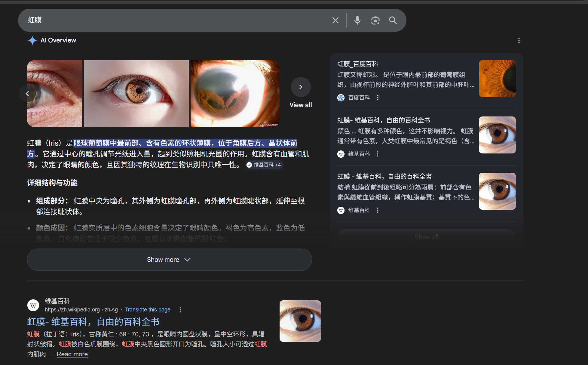Open three-dot menu beside Wikipedia result URL
The height and width of the screenshot is (365, 588).
[x=180, y=310]
